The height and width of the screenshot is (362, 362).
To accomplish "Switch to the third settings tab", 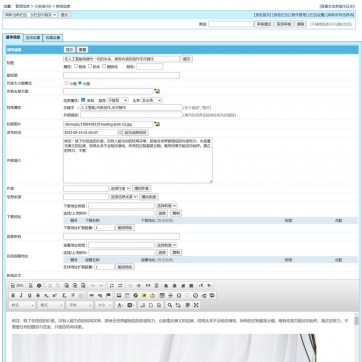I will [53, 38].
